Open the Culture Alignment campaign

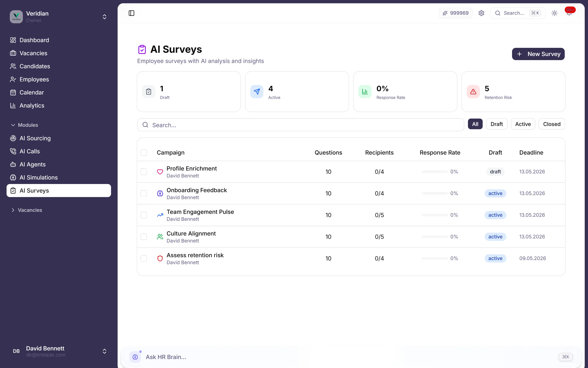coord(191,233)
